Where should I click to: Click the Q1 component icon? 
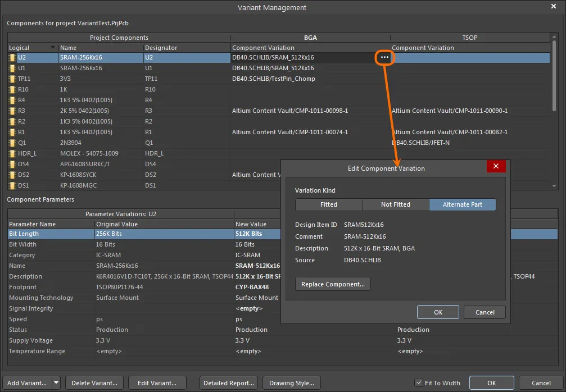(x=12, y=143)
